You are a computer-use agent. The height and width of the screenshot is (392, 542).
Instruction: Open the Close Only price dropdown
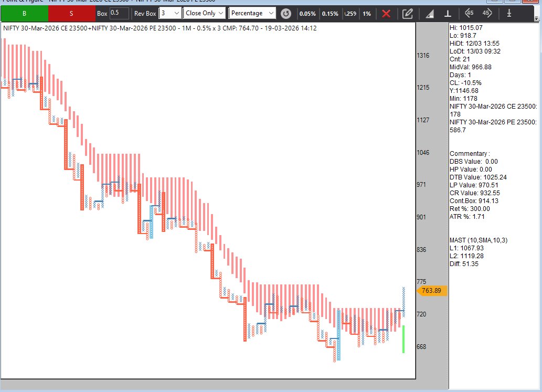[204, 13]
